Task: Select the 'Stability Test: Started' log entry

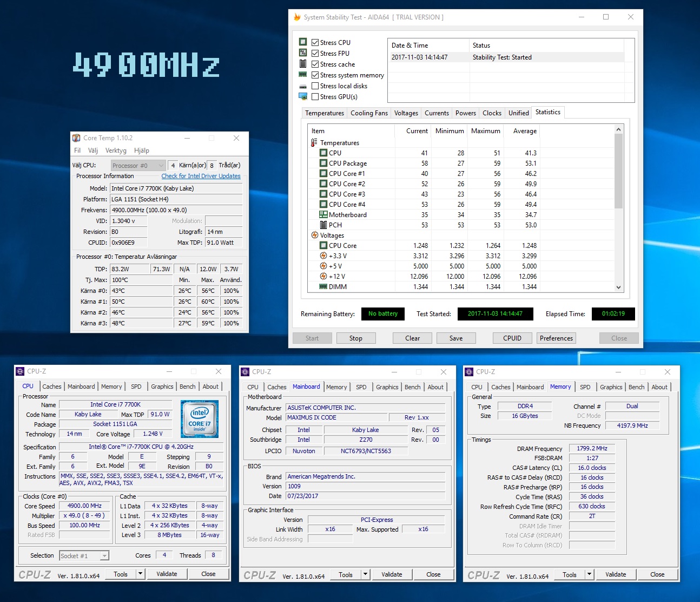Action: tap(506, 57)
